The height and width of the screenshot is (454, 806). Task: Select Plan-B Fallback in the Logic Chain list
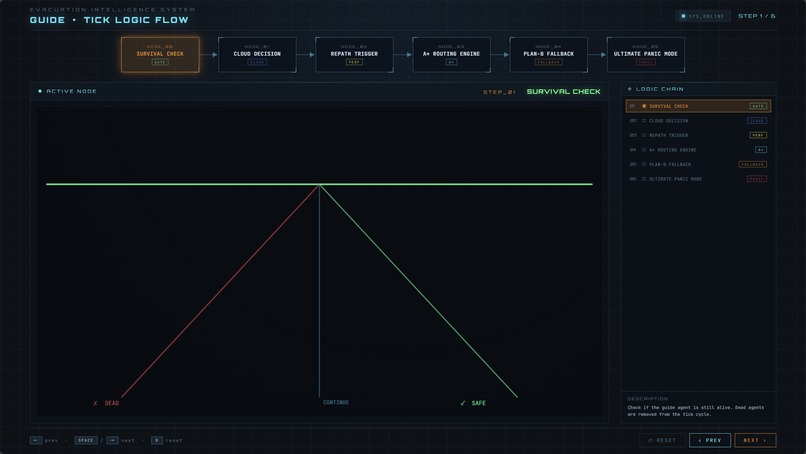pos(698,165)
